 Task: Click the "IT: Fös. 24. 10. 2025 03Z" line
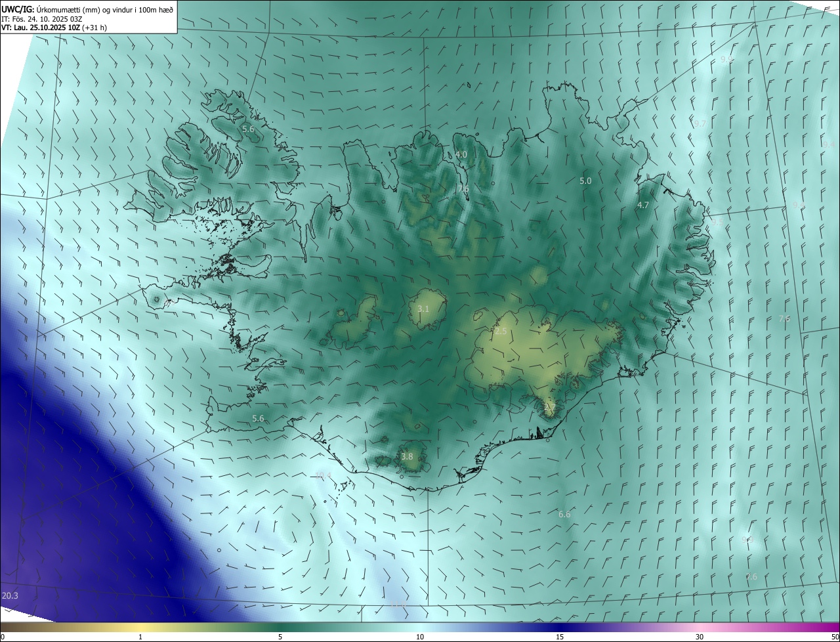coord(41,18)
